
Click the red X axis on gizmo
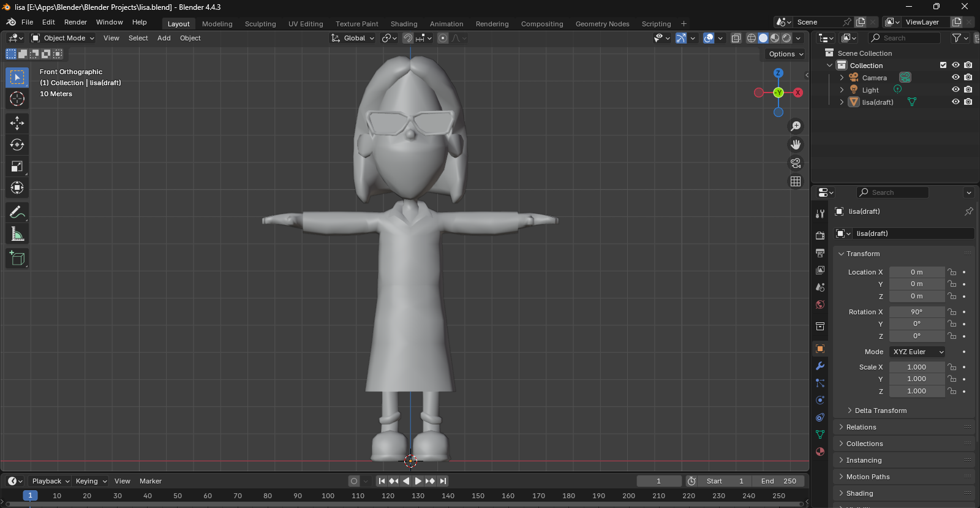(797, 93)
